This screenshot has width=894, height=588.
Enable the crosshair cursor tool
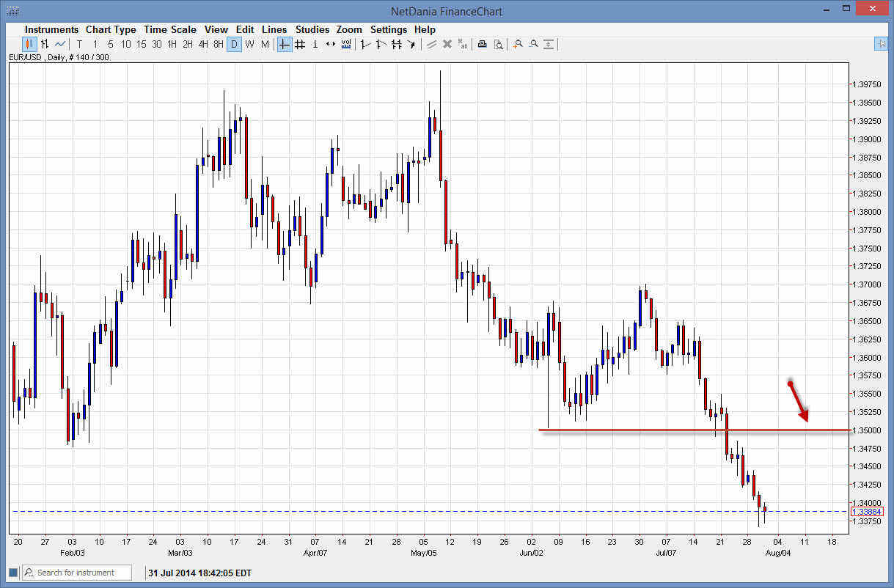tap(283, 44)
